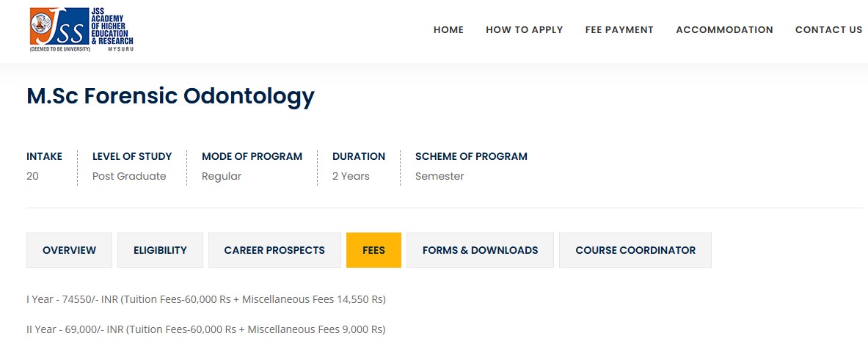Switch to the Overview tab

tap(69, 250)
